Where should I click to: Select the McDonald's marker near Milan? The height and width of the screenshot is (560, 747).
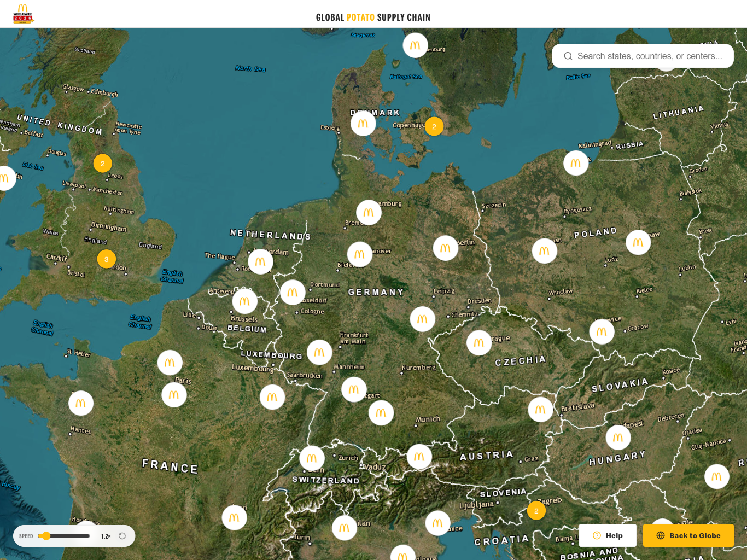(x=345, y=528)
